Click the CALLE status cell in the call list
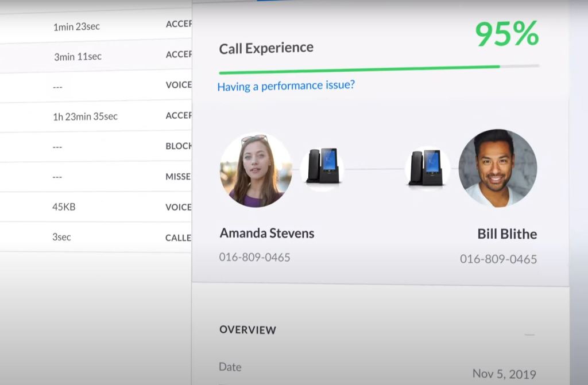 (x=178, y=238)
